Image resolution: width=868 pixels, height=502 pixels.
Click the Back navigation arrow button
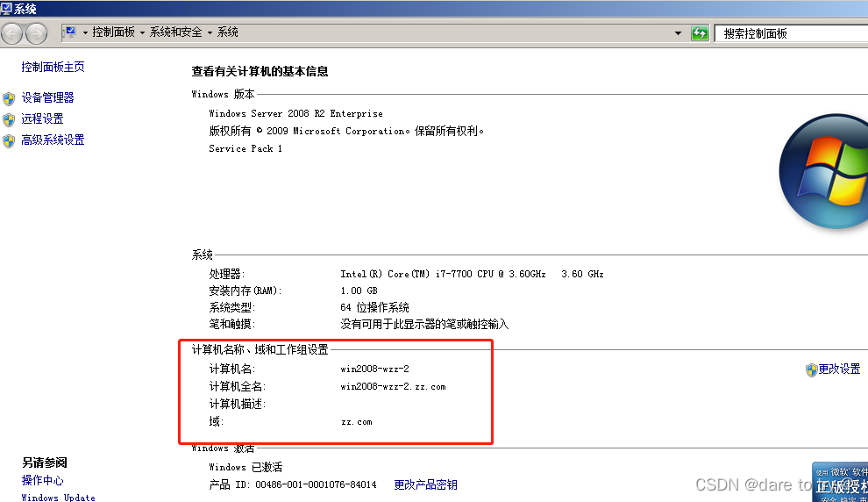pos(11,34)
